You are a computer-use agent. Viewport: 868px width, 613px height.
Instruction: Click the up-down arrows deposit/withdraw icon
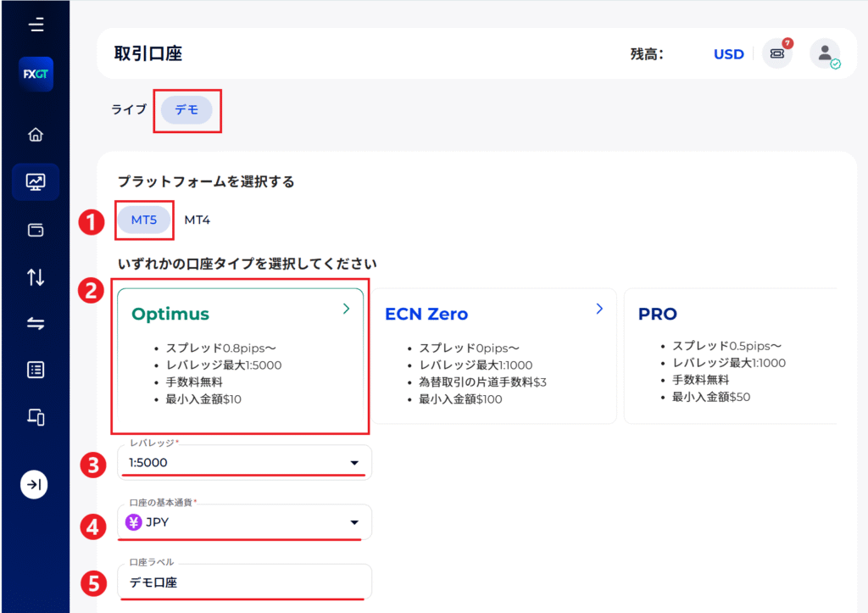click(x=36, y=277)
